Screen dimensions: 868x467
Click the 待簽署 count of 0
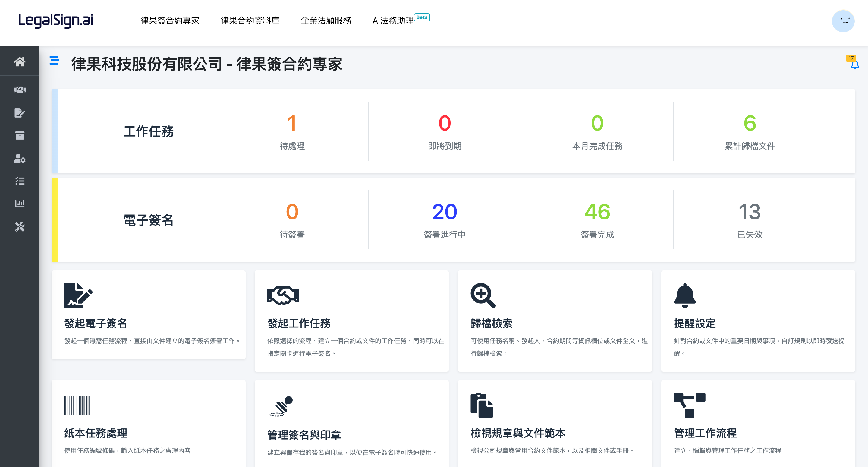[x=292, y=212]
